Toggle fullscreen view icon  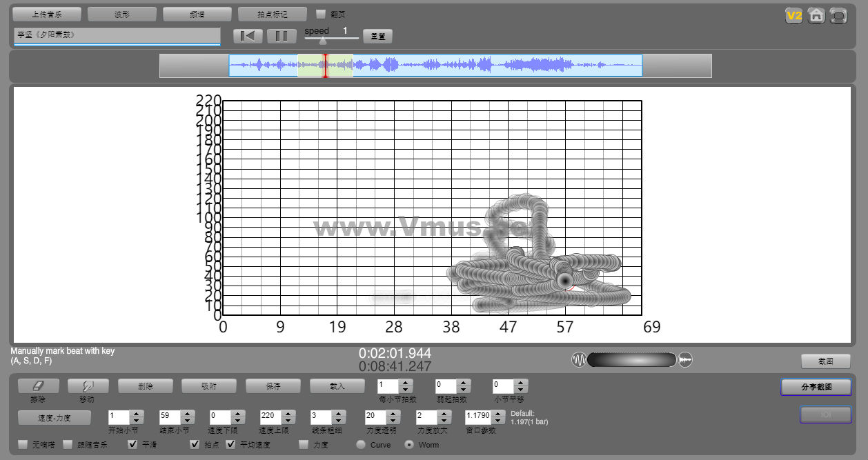(x=838, y=15)
